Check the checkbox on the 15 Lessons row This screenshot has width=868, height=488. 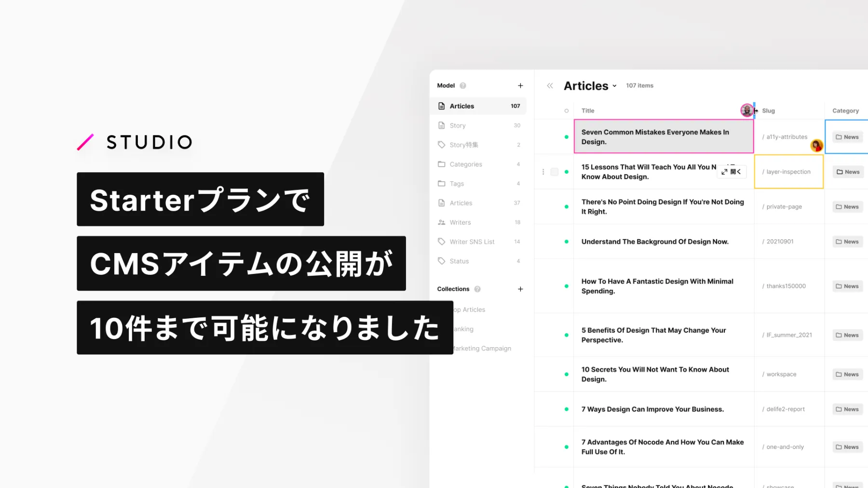tap(555, 172)
